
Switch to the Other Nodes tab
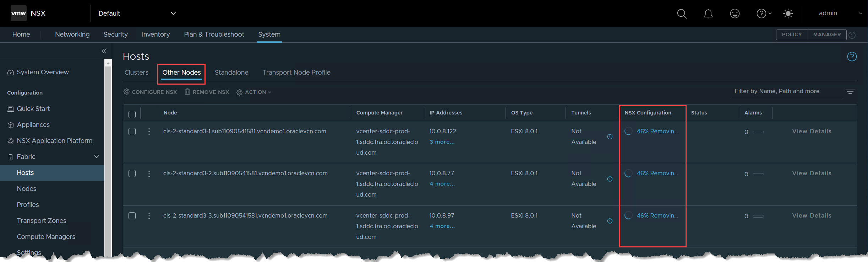pyautogui.click(x=181, y=73)
